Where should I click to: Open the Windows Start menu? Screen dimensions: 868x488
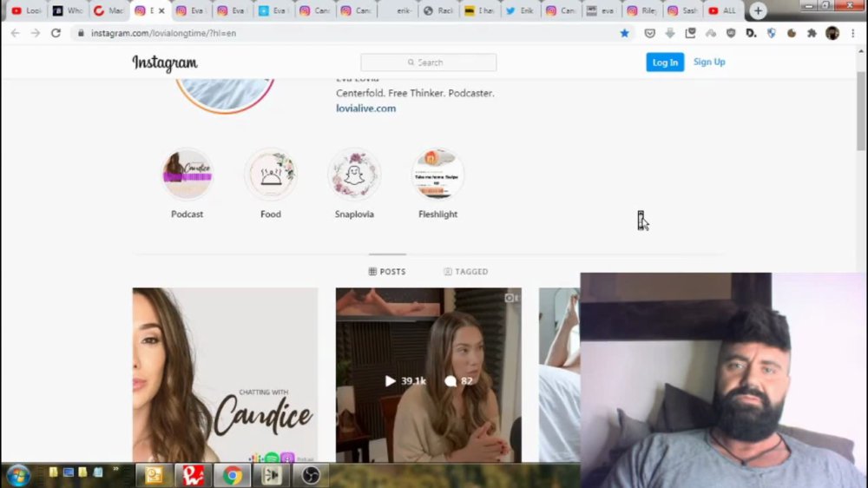[18, 475]
